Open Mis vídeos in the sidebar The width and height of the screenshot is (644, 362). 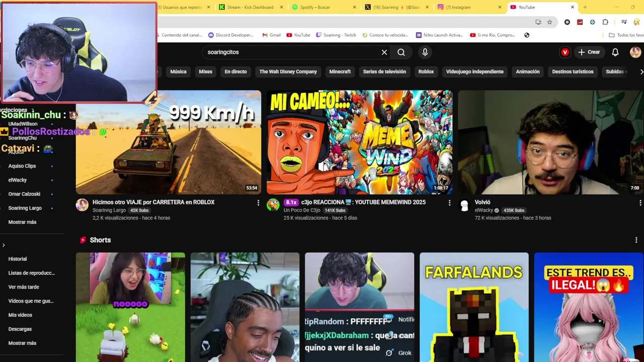point(20,315)
